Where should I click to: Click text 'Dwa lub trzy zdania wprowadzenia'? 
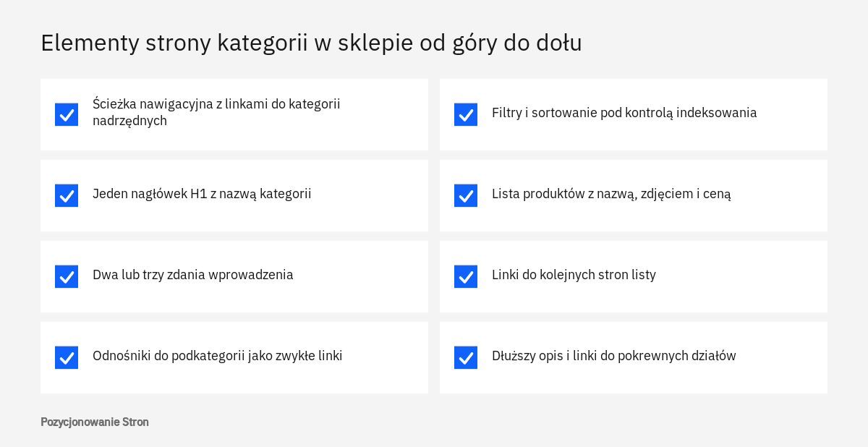coord(193,275)
